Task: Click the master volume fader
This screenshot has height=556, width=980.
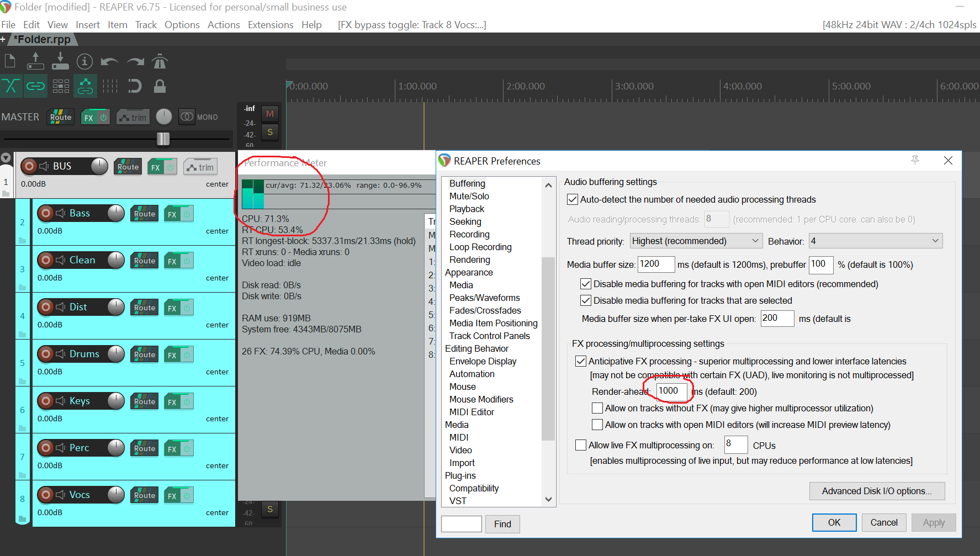Action: [x=163, y=139]
